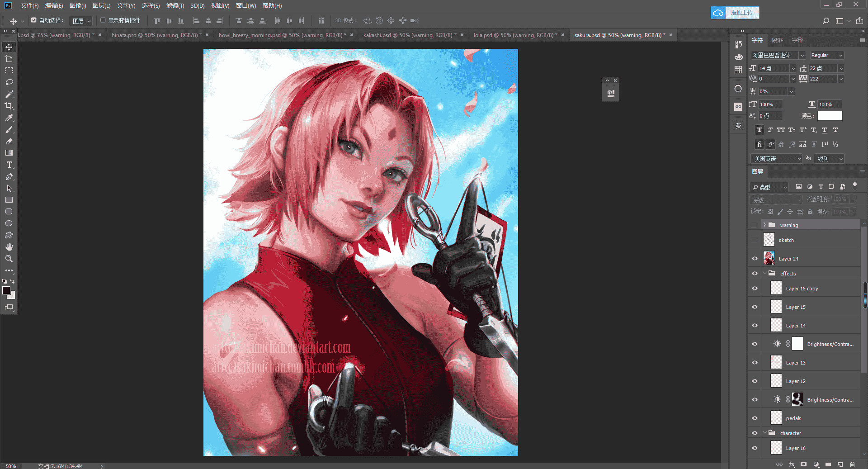Toggle the Auto-Select checkbox
Screen dimensions: 868x469
(x=34, y=20)
